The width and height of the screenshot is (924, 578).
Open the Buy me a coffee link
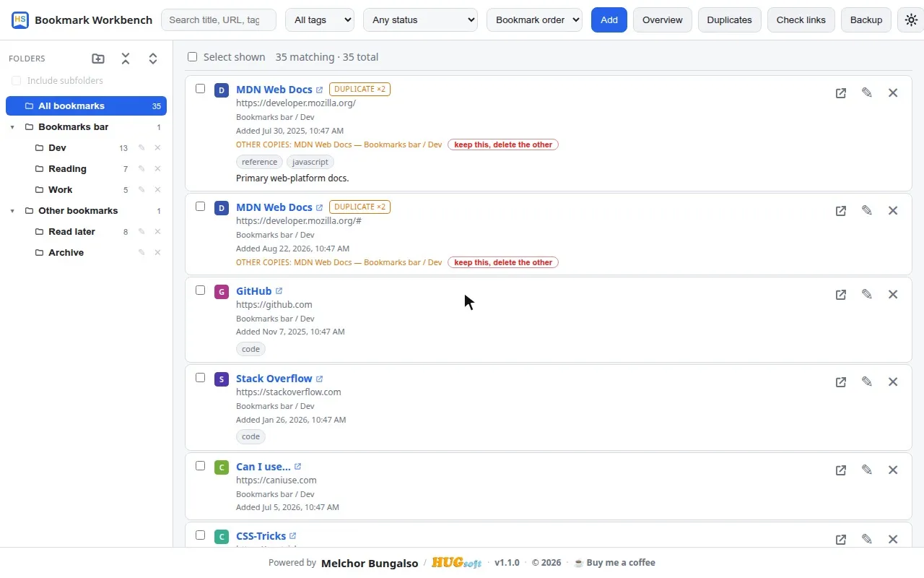pos(614,563)
